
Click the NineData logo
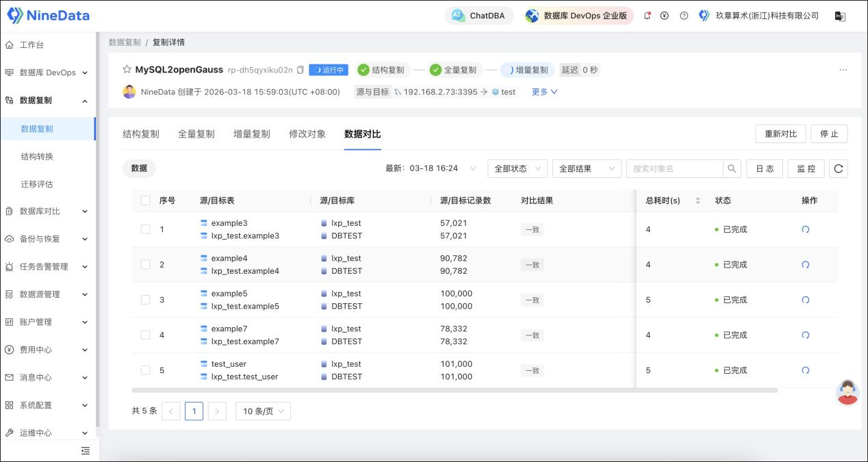(x=48, y=15)
